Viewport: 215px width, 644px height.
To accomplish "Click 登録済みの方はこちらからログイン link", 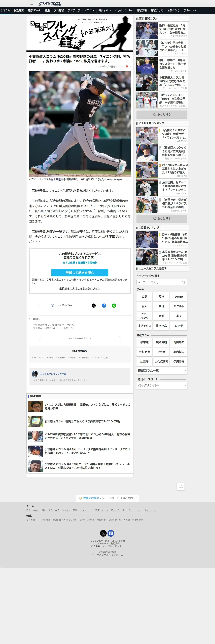I will tap(80, 289).
